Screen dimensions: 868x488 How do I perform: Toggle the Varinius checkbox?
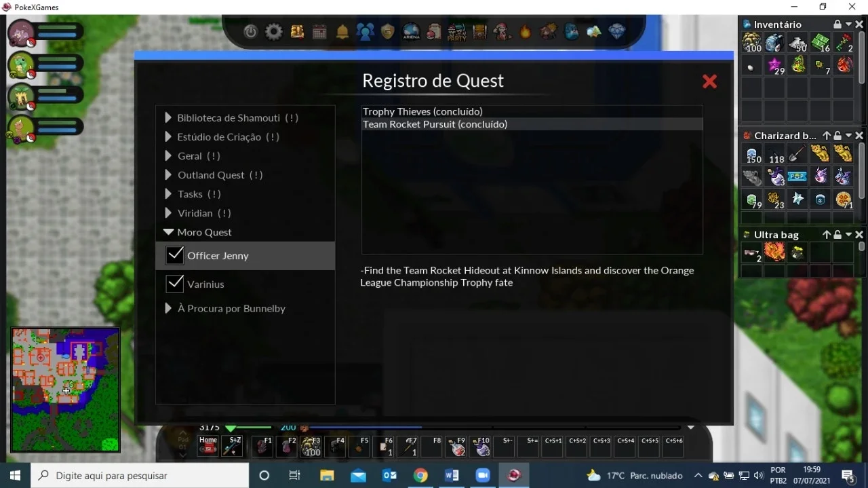(175, 284)
